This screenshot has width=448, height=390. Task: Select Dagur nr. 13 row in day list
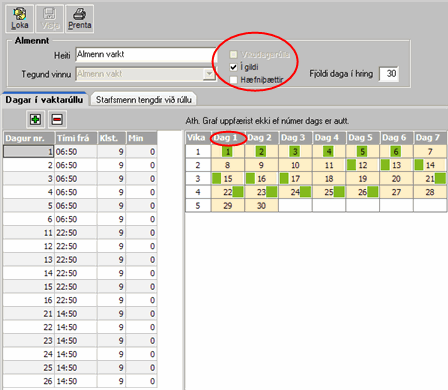click(80, 260)
